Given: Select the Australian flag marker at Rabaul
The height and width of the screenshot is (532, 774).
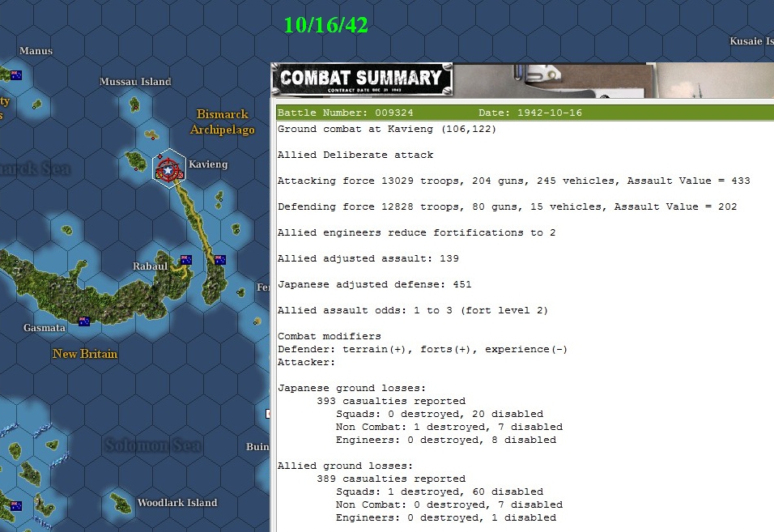Looking at the screenshot, I should pyautogui.click(x=185, y=260).
